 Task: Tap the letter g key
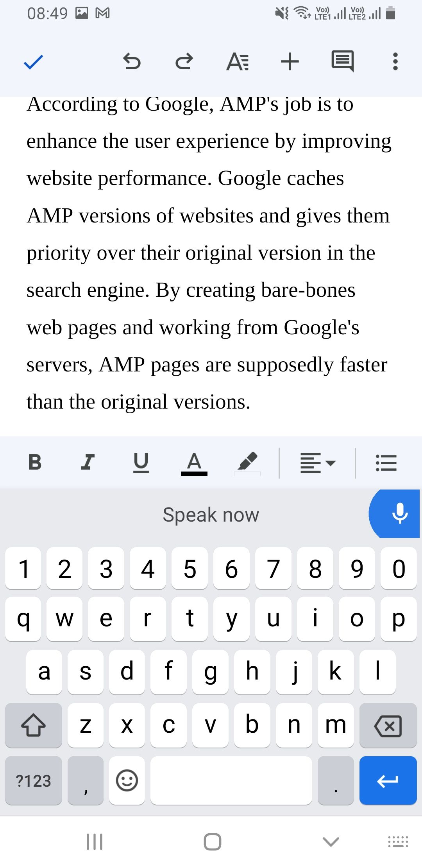click(x=210, y=672)
